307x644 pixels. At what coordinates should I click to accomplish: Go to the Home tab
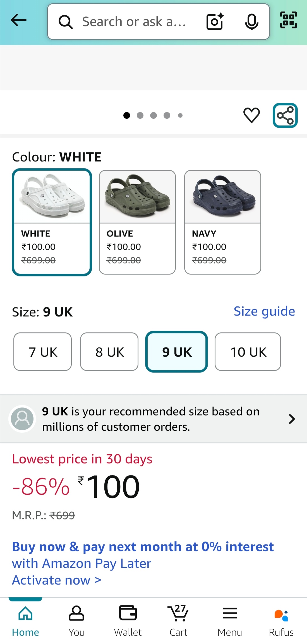(25, 621)
